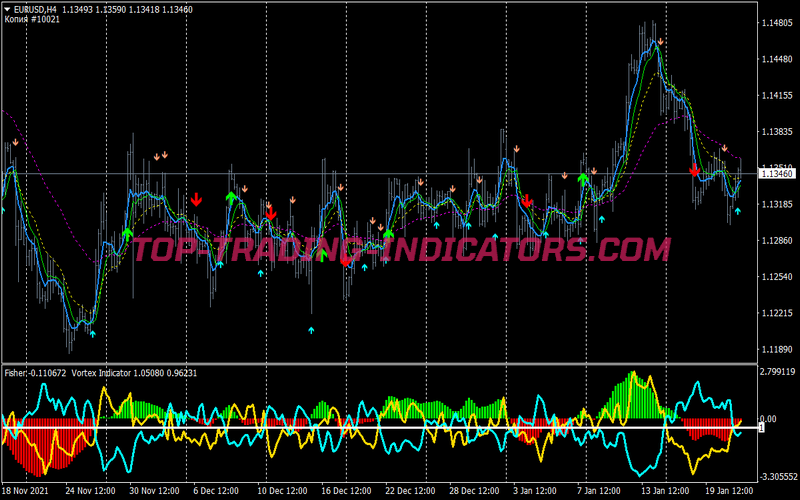Viewport: 800px width, 500px height.
Task: Click indicator scale minimum -3.305552
Action: click(779, 477)
